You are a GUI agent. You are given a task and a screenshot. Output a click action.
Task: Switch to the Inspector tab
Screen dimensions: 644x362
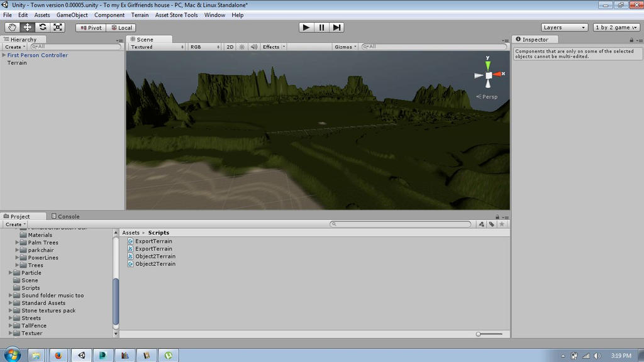coord(535,40)
